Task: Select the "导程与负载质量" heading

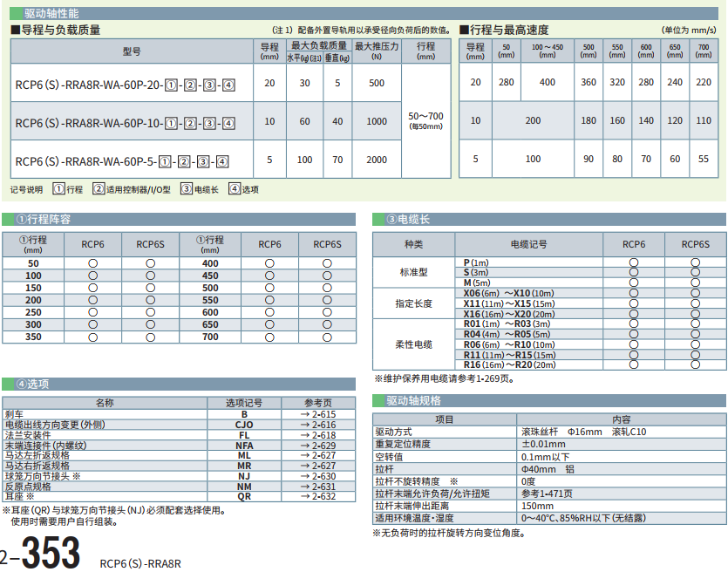Action: point(56,31)
